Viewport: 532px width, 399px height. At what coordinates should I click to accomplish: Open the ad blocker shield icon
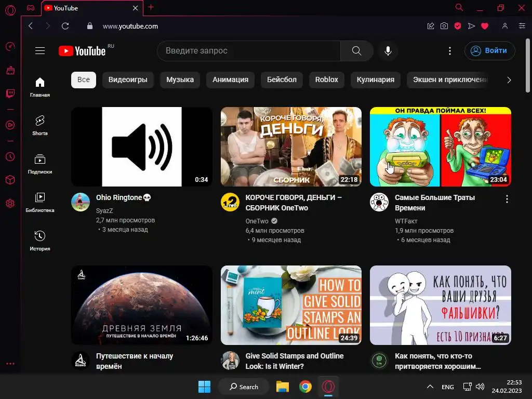click(458, 26)
